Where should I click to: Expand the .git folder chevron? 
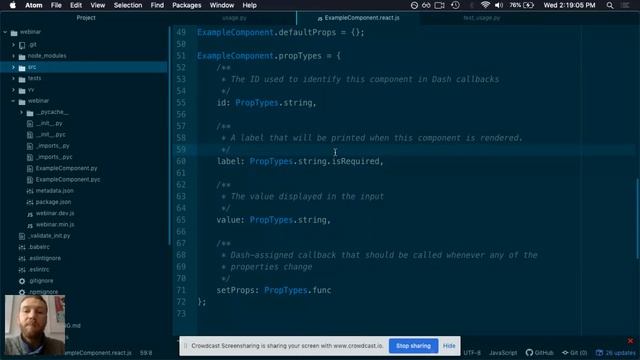pyautogui.click(x=13, y=45)
